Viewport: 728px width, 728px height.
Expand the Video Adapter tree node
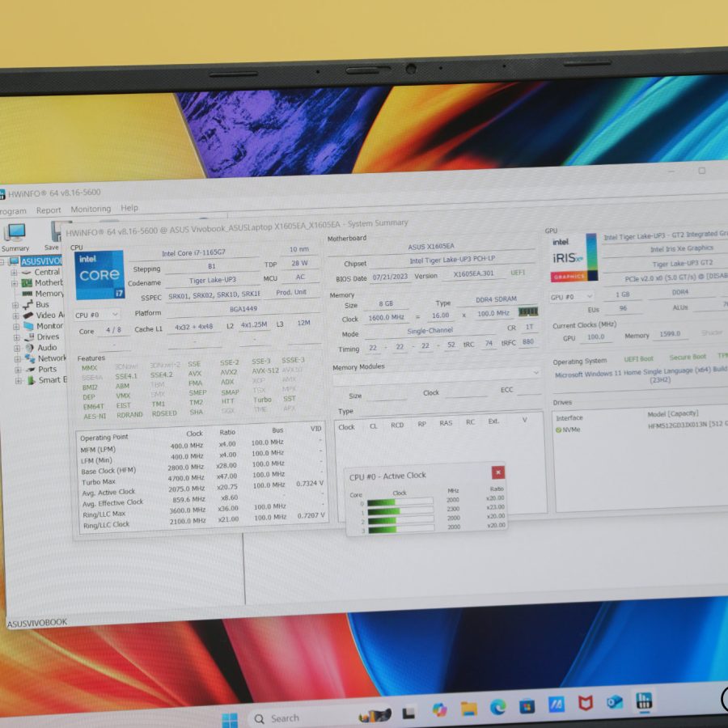tap(16, 315)
